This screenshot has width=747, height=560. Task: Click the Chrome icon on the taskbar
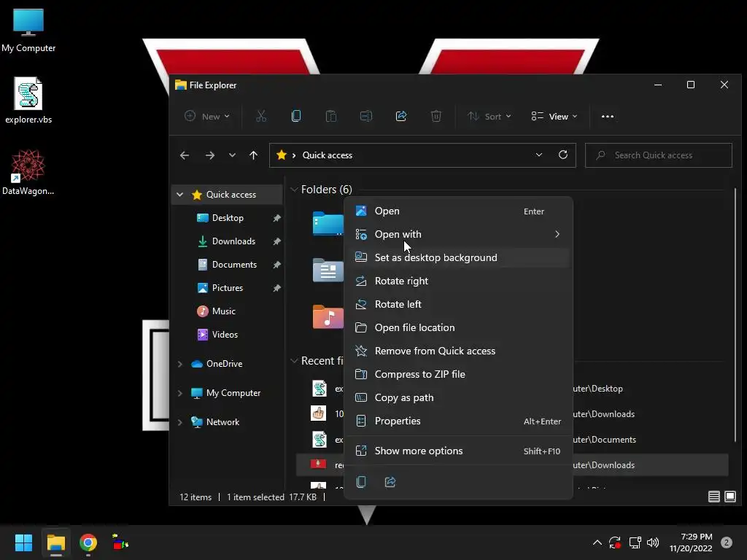click(88, 542)
